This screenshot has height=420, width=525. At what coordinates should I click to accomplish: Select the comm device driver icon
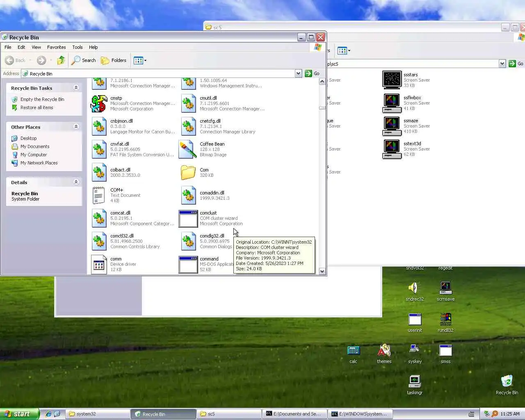coord(99,265)
